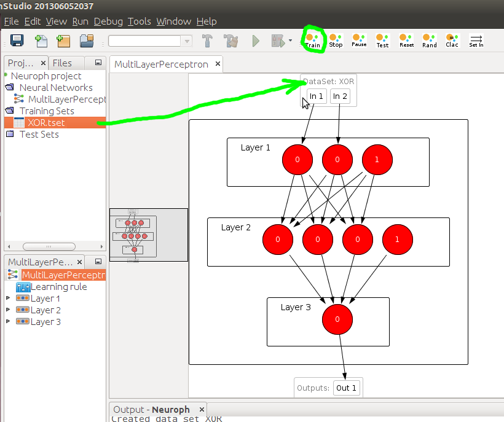Open the Tools menu

click(139, 21)
